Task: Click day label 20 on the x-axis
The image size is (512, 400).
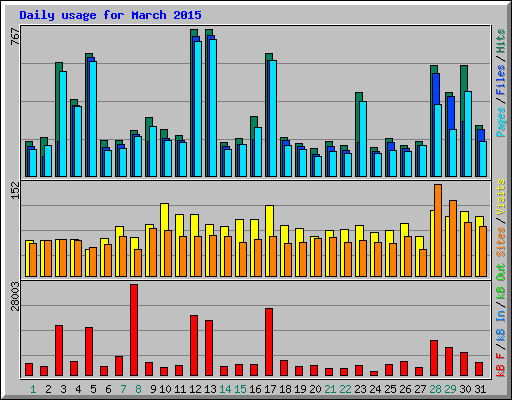Action: [x=315, y=389]
